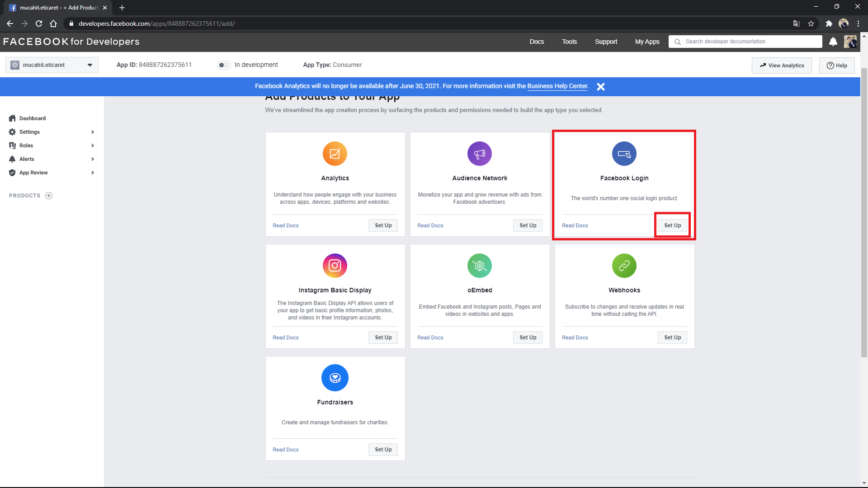Open browser extensions puzzle icon
Screen dimensions: 868x488
829,23
